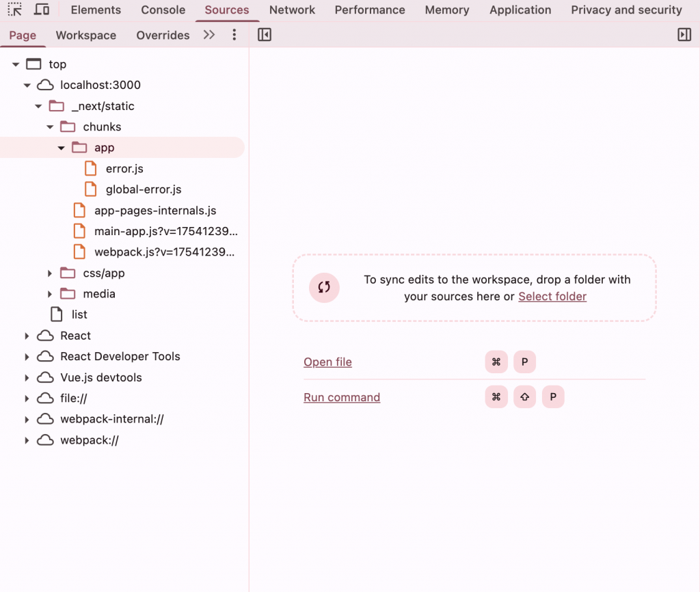
Task: Expand the css/app folder arrow
Action: (50, 273)
